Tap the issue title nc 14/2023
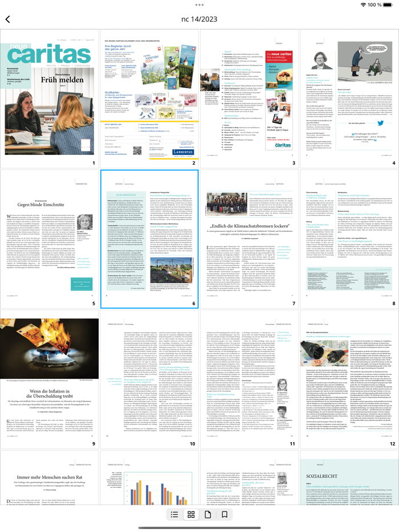 click(199, 19)
